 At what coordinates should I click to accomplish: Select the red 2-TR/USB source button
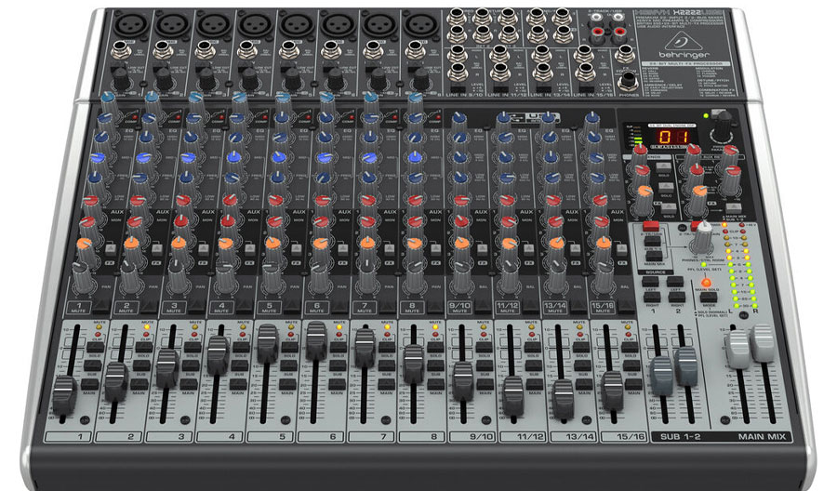[651, 226]
